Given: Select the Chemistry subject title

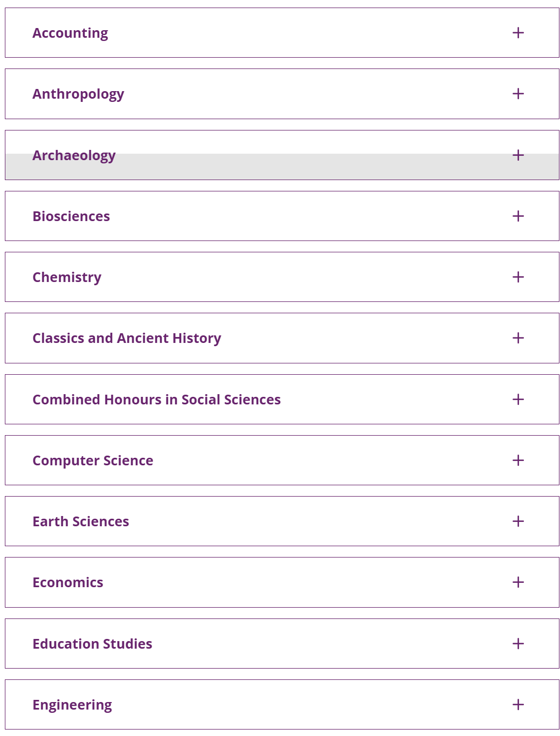Looking at the screenshot, I should click(67, 278).
